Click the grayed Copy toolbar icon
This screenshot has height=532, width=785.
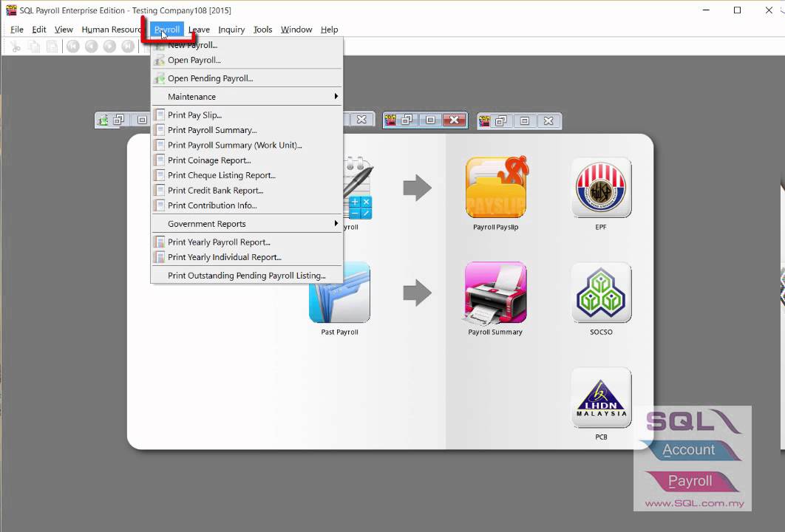tap(33, 47)
